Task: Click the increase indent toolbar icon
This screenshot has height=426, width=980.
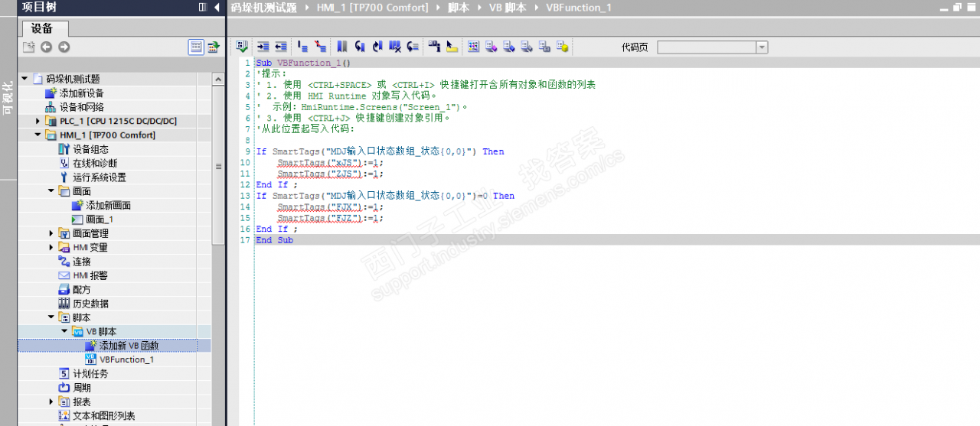Action: 263,47
